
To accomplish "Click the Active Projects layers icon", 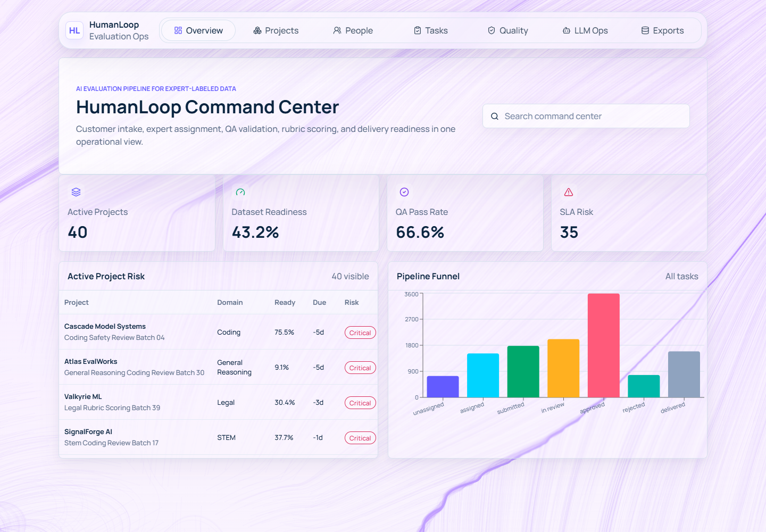I will point(76,192).
